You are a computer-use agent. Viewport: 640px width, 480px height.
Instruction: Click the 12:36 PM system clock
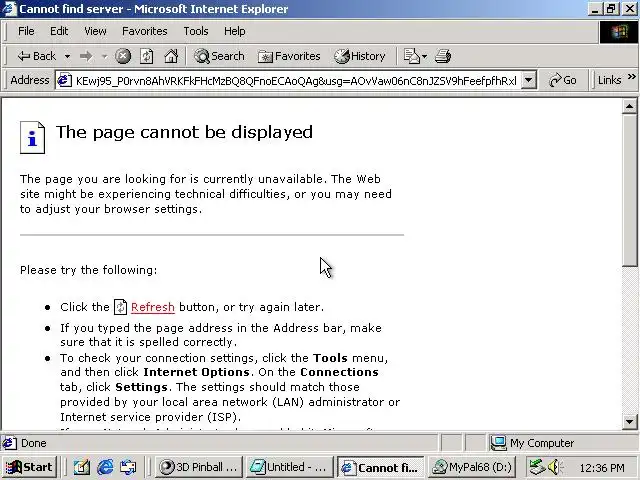[x=602, y=468]
